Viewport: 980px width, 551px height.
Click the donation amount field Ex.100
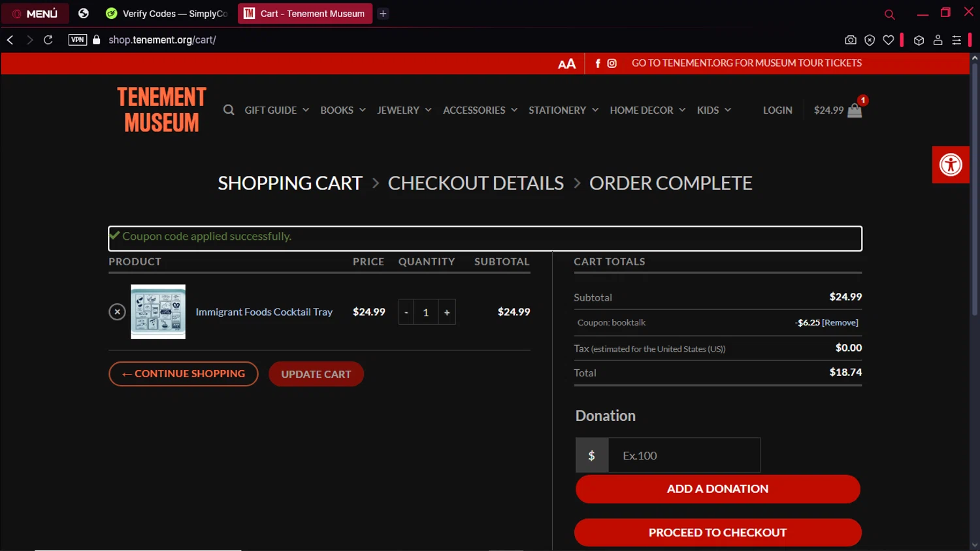(x=684, y=456)
